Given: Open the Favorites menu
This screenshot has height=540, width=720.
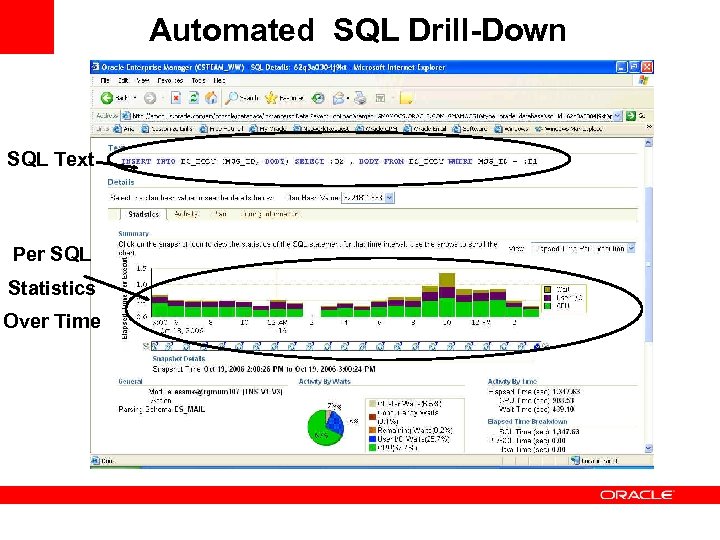Looking at the screenshot, I should 170,80.
